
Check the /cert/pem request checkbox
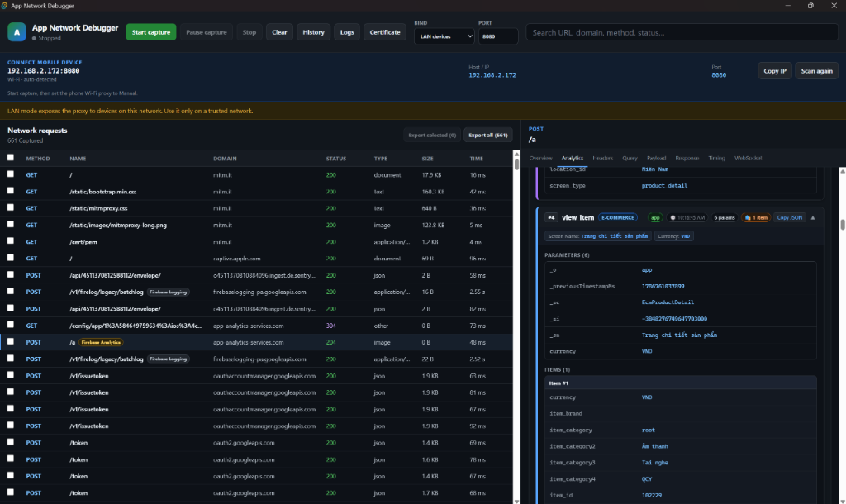(10, 241)
